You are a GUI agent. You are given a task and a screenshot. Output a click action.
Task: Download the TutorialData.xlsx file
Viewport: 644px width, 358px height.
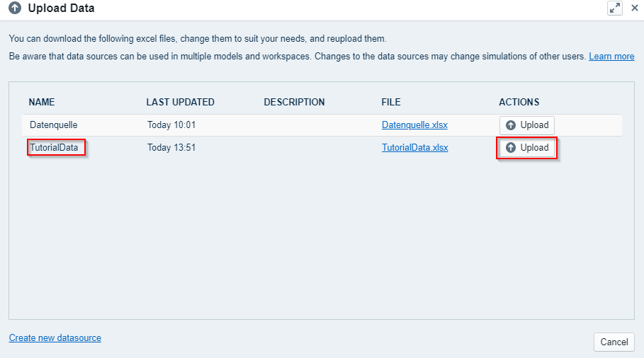click(414, 147)
